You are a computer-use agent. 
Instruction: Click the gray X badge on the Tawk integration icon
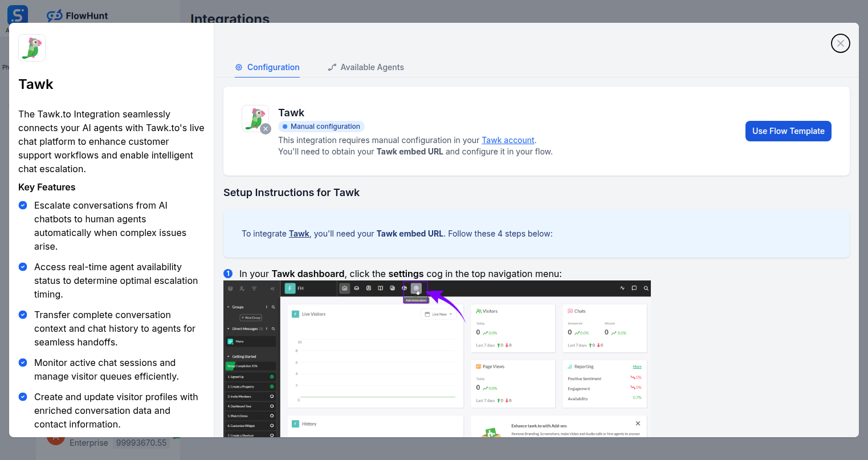pyautogui.click(x=266, y=129)
